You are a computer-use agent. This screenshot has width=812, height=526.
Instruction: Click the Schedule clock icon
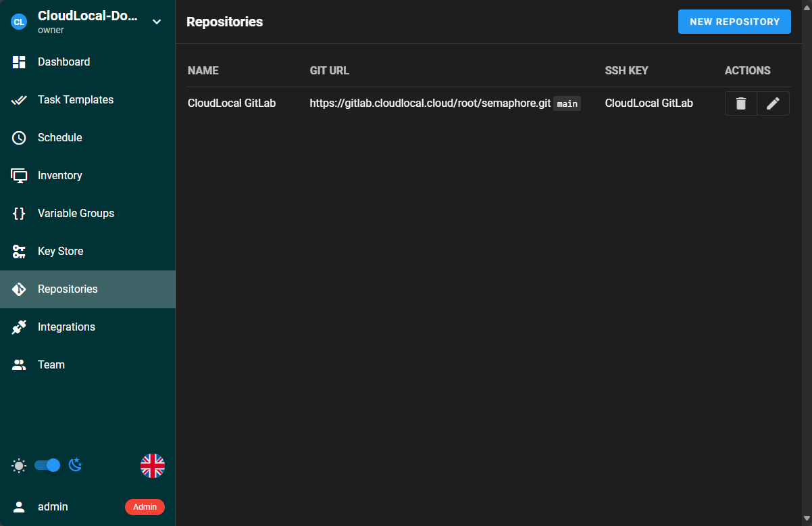click(x=19, y=138)
